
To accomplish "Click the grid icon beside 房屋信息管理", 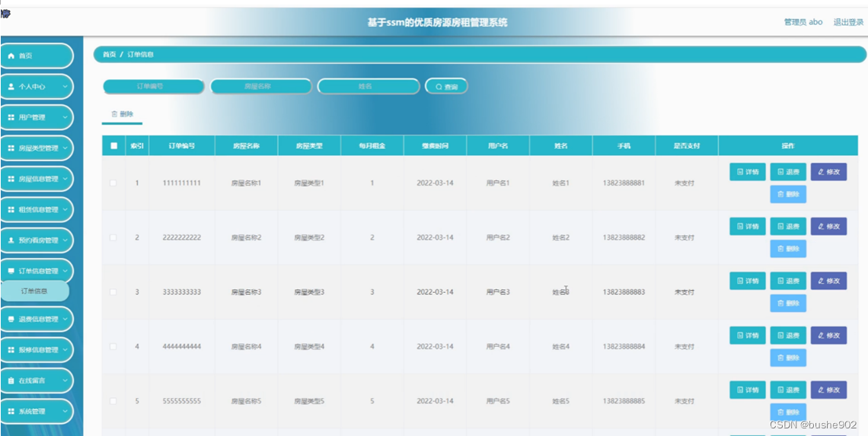I will tap(11, 180).
